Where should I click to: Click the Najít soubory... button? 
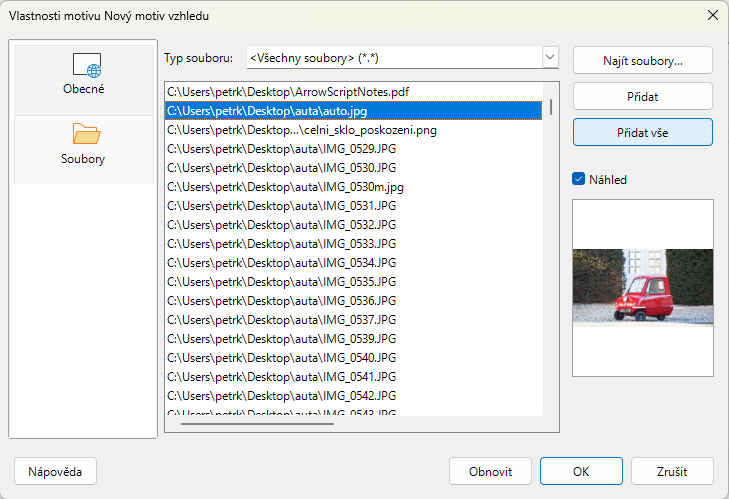coord(643,60)
